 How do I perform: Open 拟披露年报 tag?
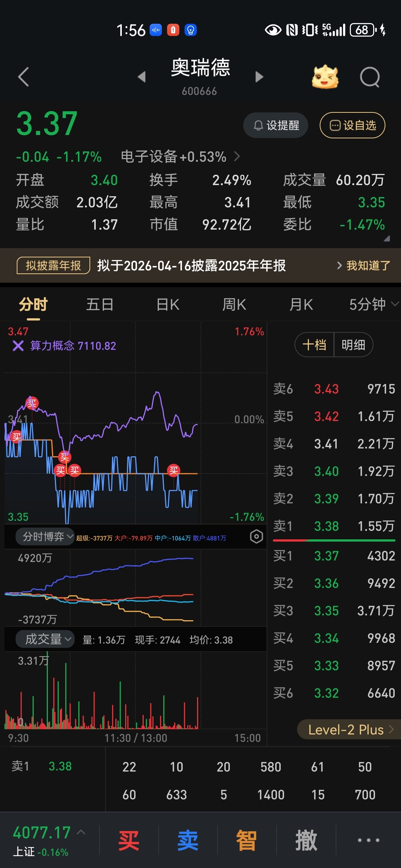click(x=53, y=266)
